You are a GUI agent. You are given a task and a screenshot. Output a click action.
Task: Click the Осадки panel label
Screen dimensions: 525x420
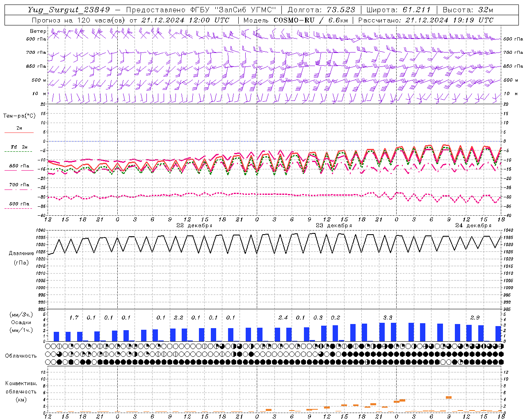[x=21, y=322]
